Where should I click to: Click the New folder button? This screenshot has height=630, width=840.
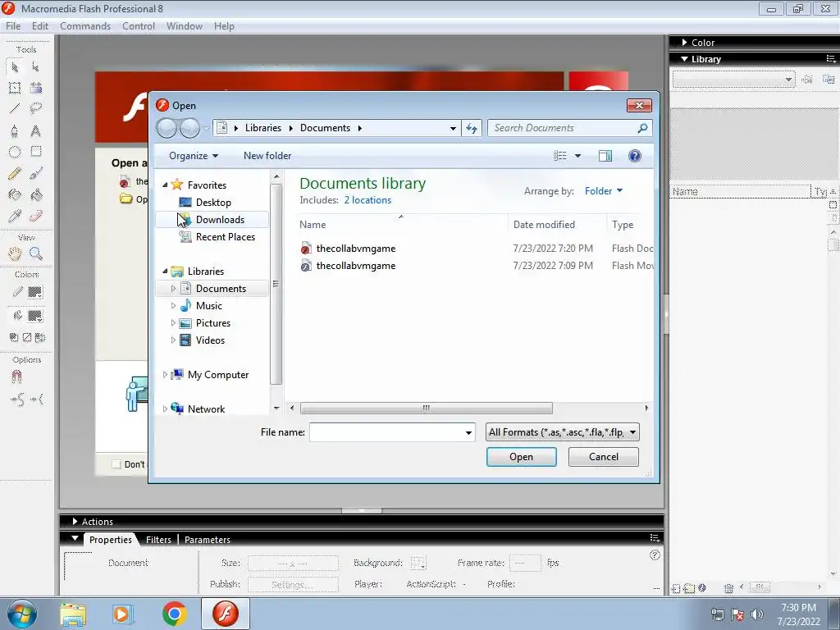267,156
